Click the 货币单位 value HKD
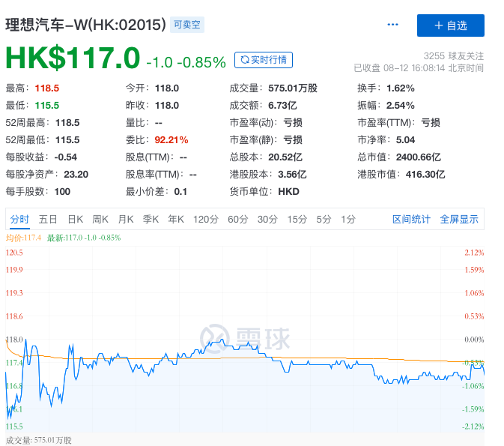The image size is (504, 446). 288,191
